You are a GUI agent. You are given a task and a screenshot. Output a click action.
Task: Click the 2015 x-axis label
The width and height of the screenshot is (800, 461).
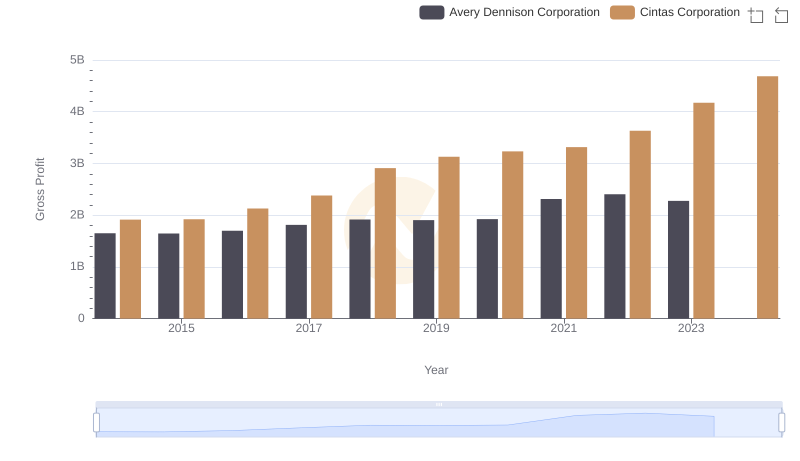(181, 328)
